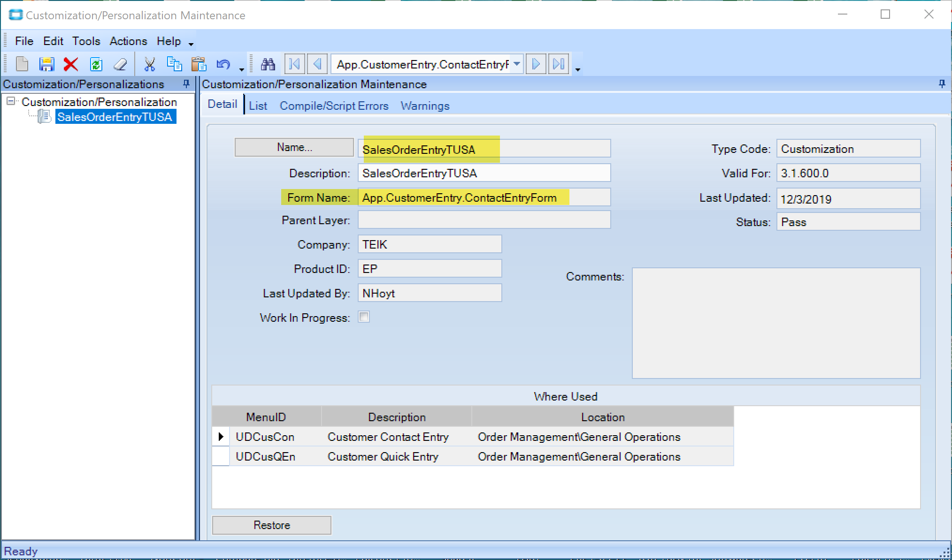
Task: Click the Name... button
Action: point(294,147)
